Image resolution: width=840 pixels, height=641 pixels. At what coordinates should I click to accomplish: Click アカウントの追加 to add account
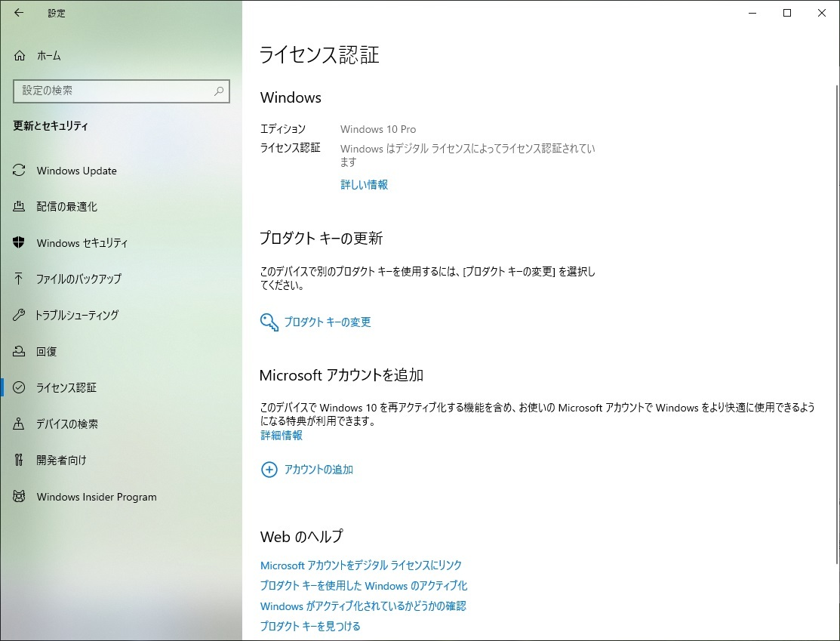pos(318,470)
